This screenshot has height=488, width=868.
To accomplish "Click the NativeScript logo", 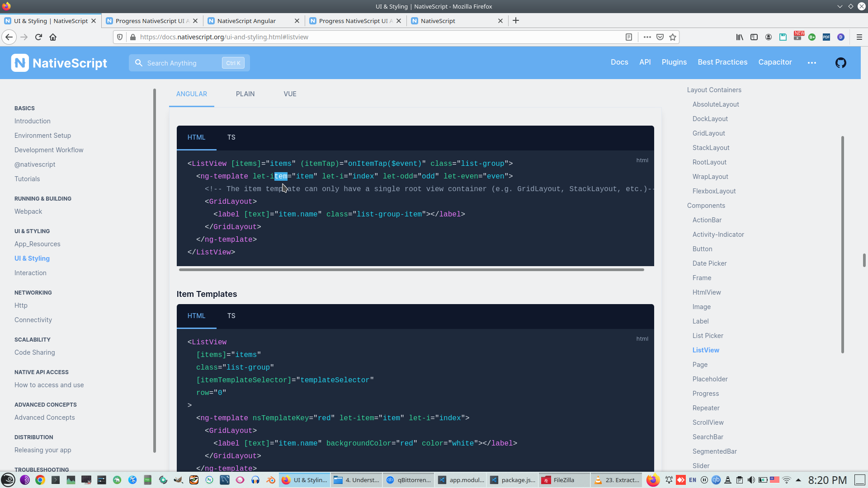I will tap(59, 63).
